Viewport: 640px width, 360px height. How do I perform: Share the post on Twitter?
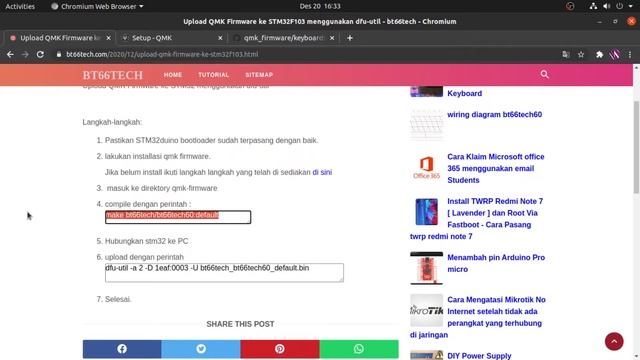pos(201,349)
